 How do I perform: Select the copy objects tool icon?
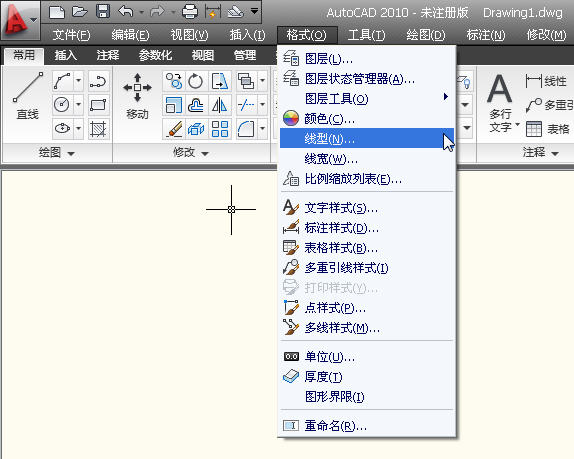(174, 81)
